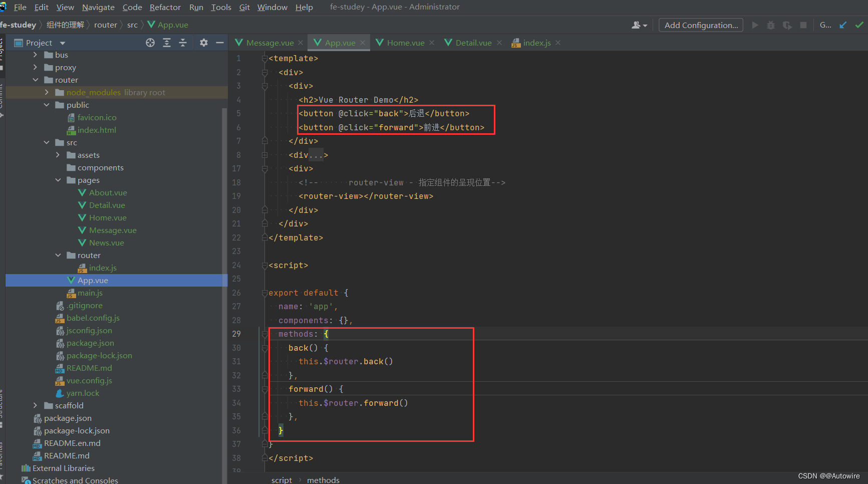The image size is (868, 484).
Task: Select News.vue in the project tree
Action: [x=106, y=243]
